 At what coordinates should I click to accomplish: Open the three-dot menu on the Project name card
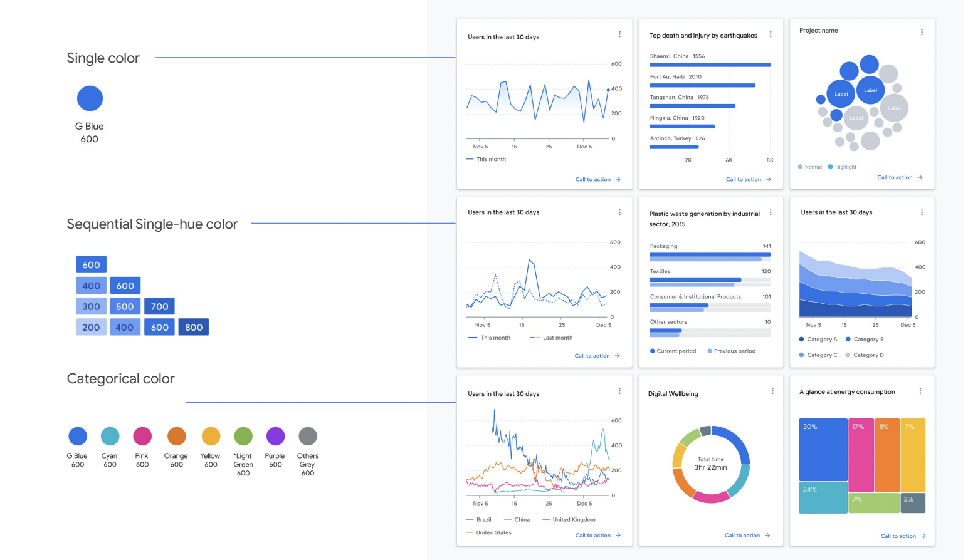tap(921, 32)
